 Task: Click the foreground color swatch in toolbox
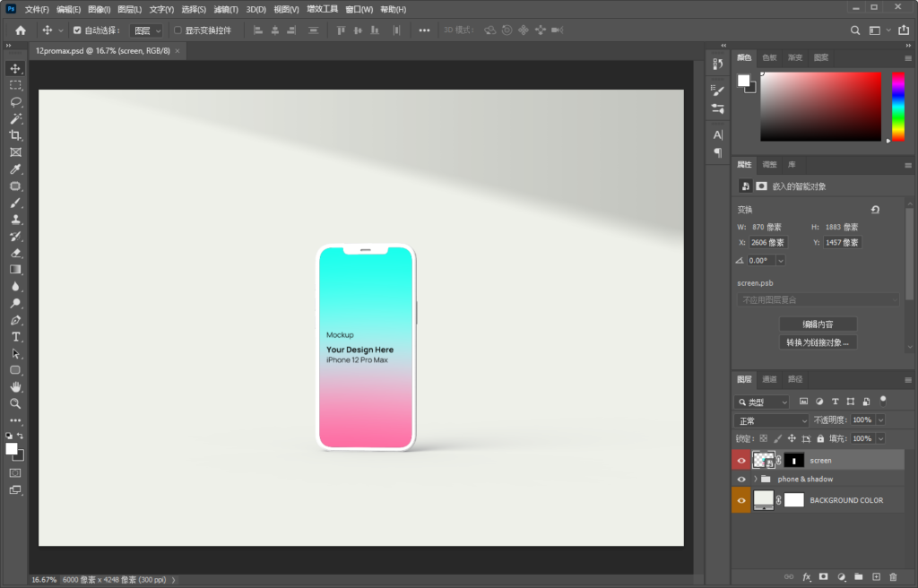[11, 449]
